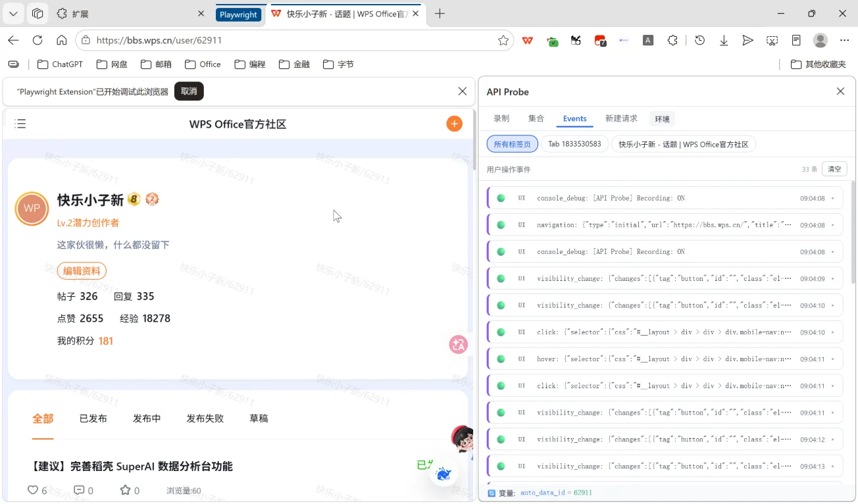Clear events with the 清空 button

834,169
